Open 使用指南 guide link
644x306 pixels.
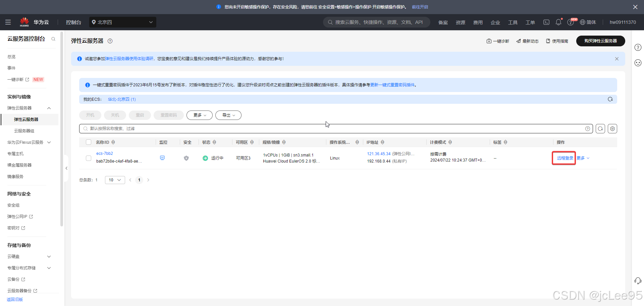(x=557, y=41)
